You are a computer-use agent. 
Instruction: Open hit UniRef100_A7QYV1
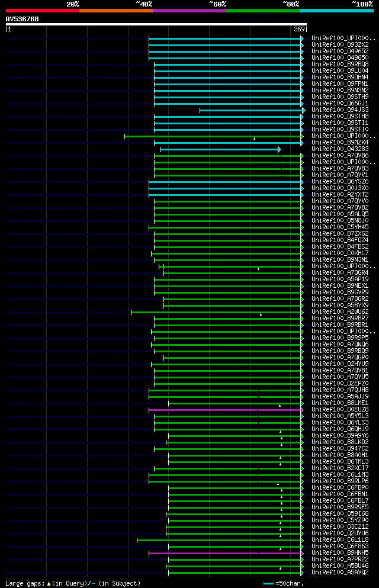pyautogui.click(x=340, y=175)
